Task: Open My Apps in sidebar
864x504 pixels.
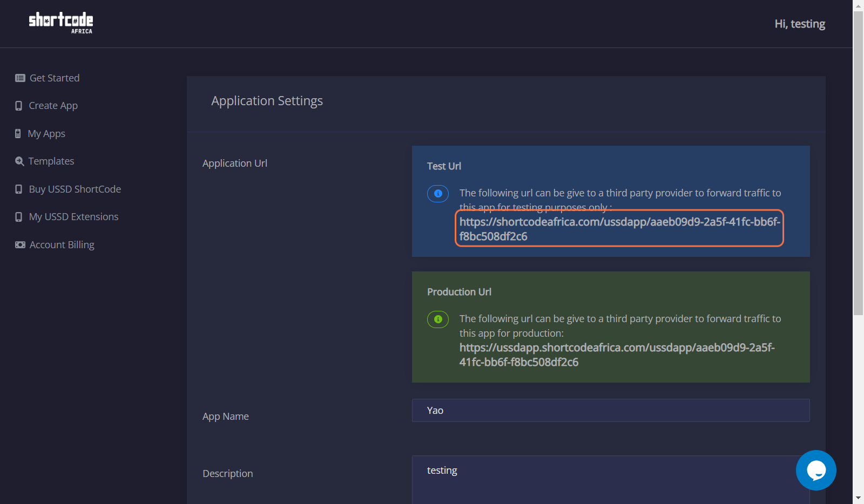Action: (x=46, y=134)
